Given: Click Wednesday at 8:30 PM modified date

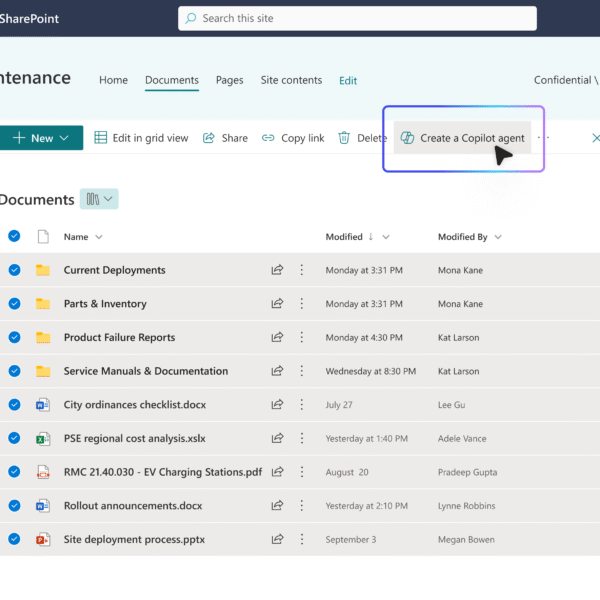Looking at the screenshot, I should tap(370, 371).
